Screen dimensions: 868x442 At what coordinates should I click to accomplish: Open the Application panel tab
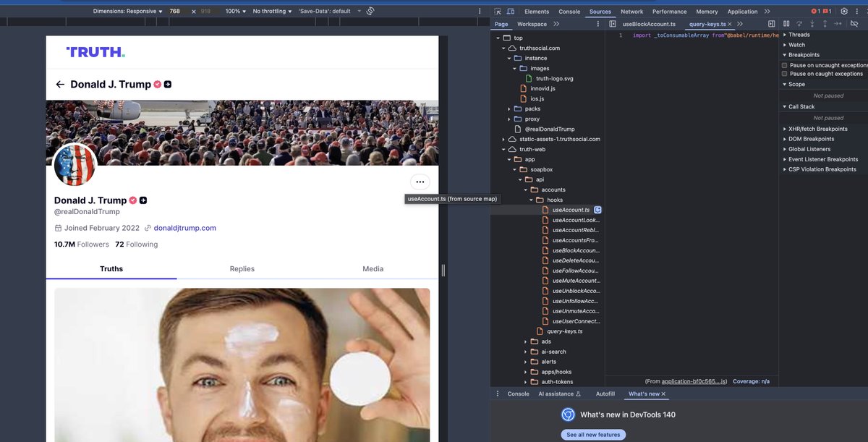pos(742,12)
